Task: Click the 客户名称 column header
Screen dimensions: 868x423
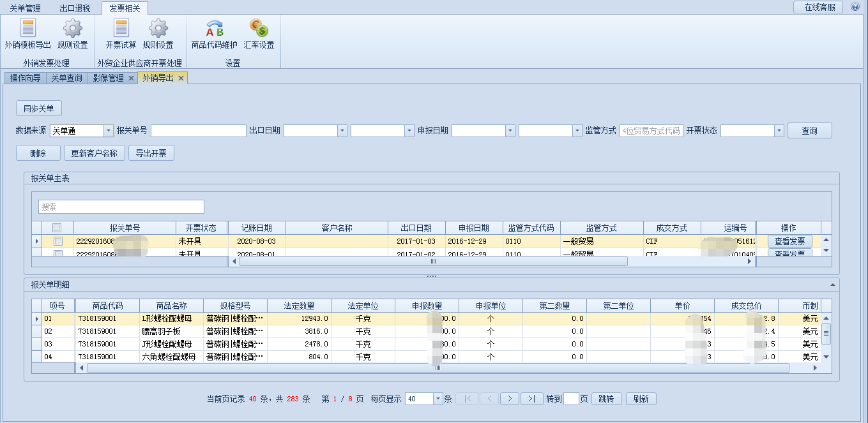Action: [337, 228]
